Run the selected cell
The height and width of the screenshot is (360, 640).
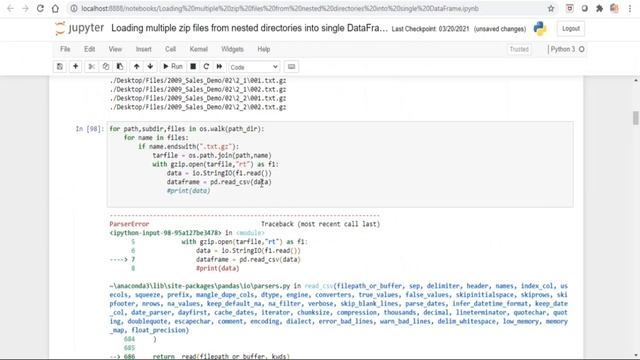coord(173,67)
